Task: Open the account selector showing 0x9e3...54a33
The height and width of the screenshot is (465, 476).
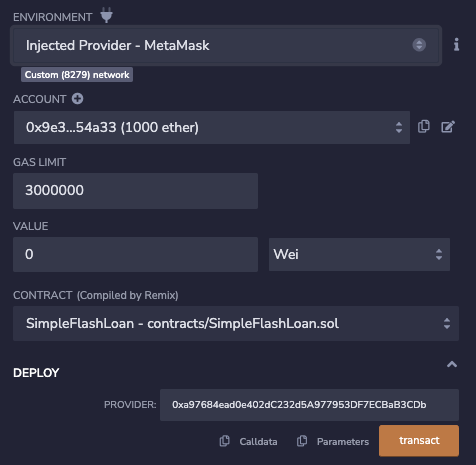Action: click(x=212, y=127)
